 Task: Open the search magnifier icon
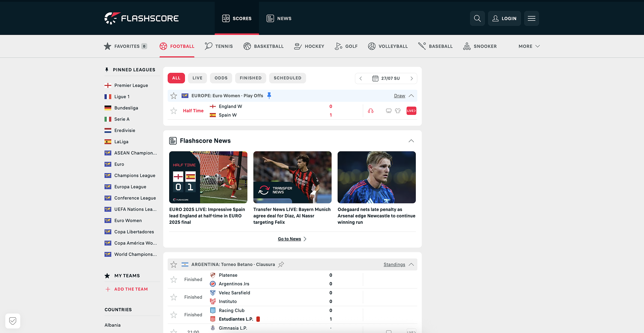(x=477, y=18)
